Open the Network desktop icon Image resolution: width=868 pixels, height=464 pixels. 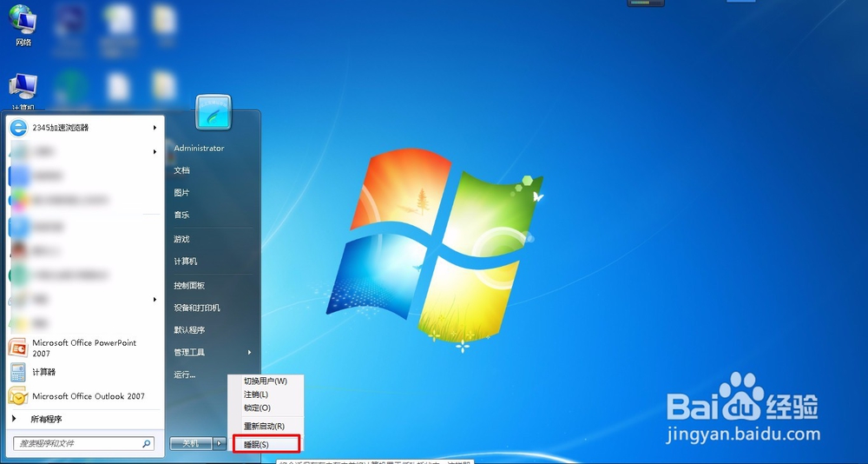23,25
